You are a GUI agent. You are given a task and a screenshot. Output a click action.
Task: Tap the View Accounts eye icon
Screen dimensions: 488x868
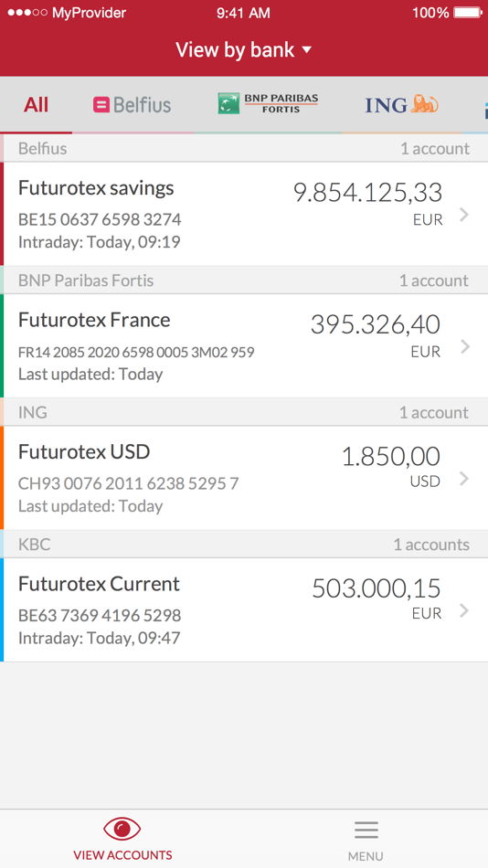pyautogui.click(x=122, y=829)
